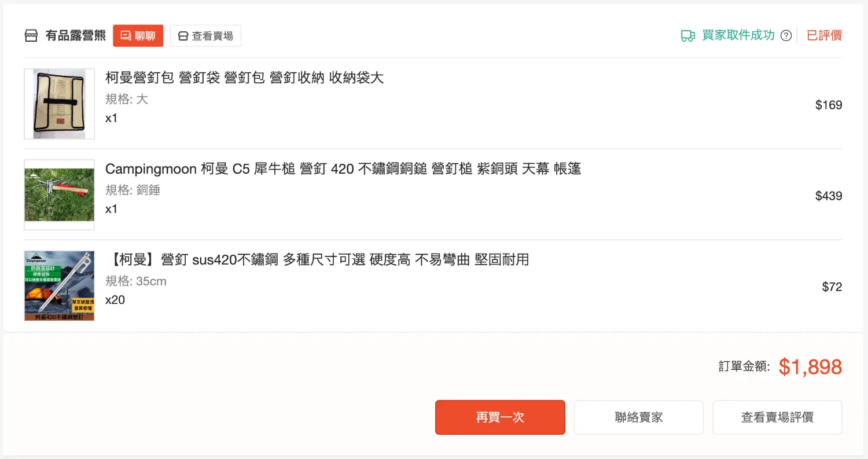This screenshot has height=459, width=868.
Task: Open the stainless steel tent peg thumbnail
Action: point(59,286)
